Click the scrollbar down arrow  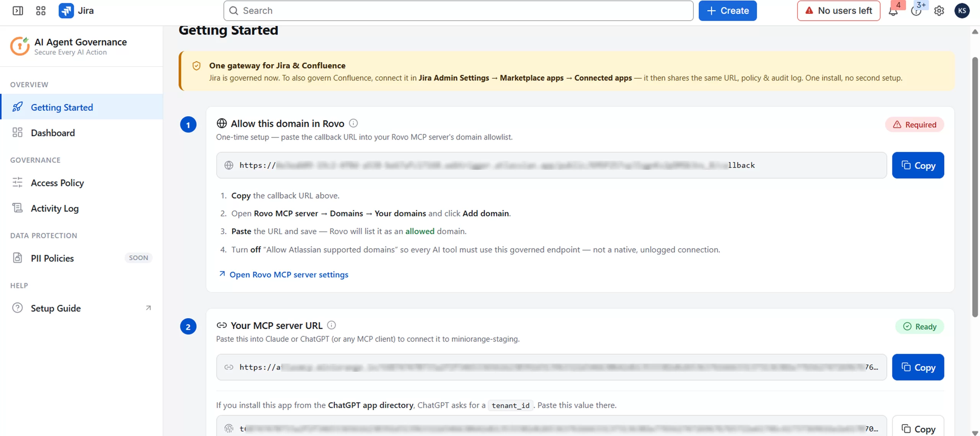(975, 433)
